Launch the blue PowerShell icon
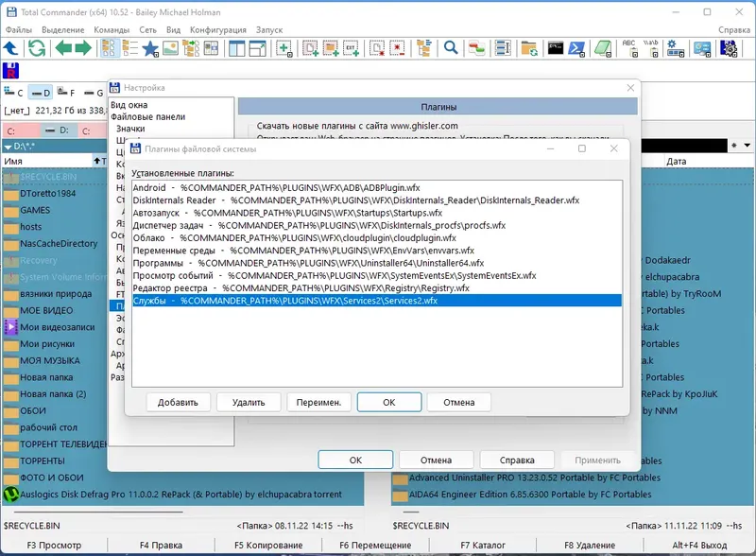The height and width of the screenshot is (556, 756). [x=576, y=48]
